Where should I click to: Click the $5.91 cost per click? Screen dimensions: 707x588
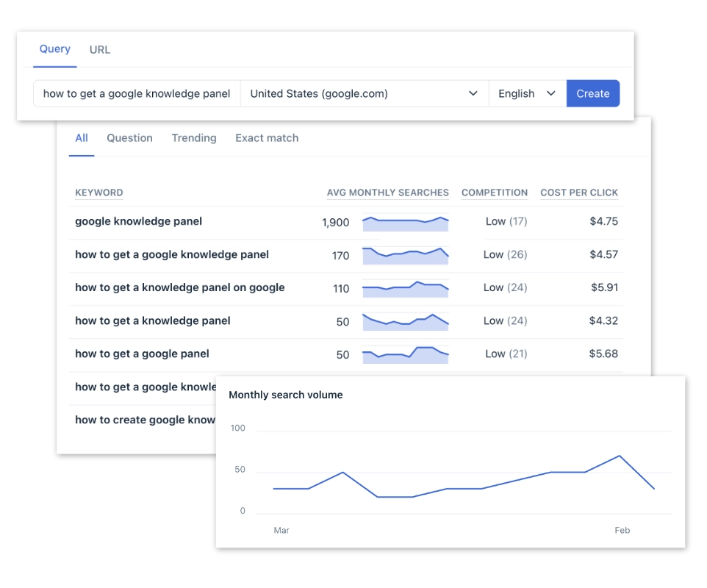tap(604, 287)
